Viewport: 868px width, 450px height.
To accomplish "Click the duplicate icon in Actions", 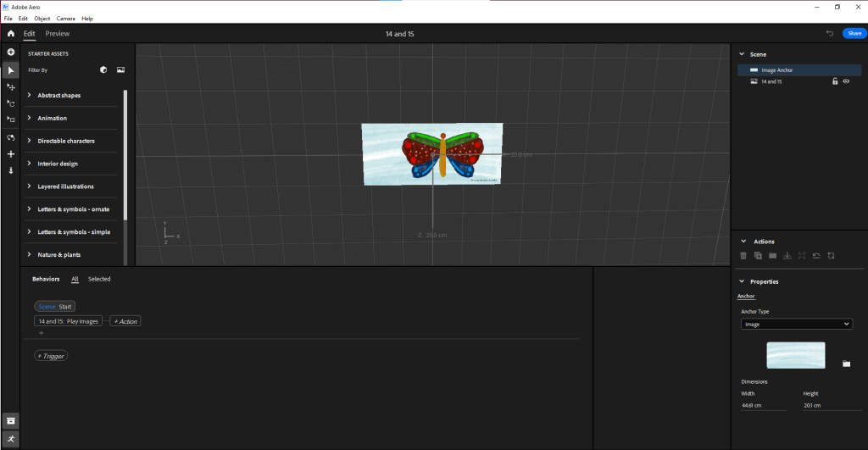I will [x=758, y=255].
